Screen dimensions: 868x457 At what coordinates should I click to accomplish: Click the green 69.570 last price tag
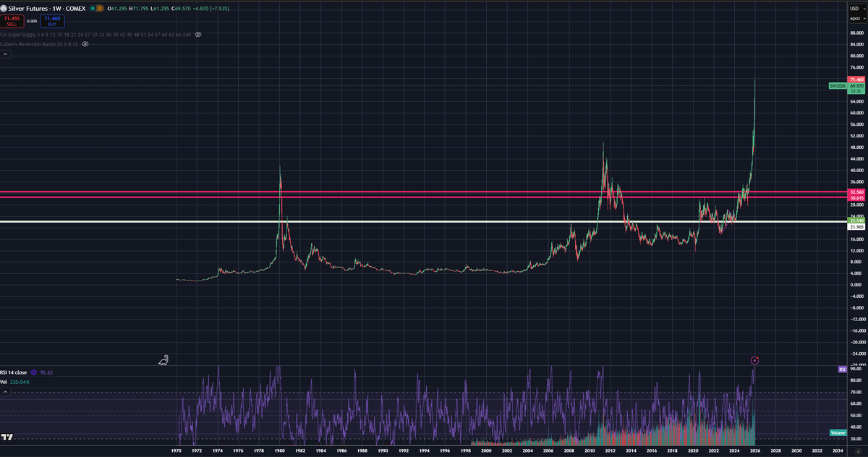856,85
